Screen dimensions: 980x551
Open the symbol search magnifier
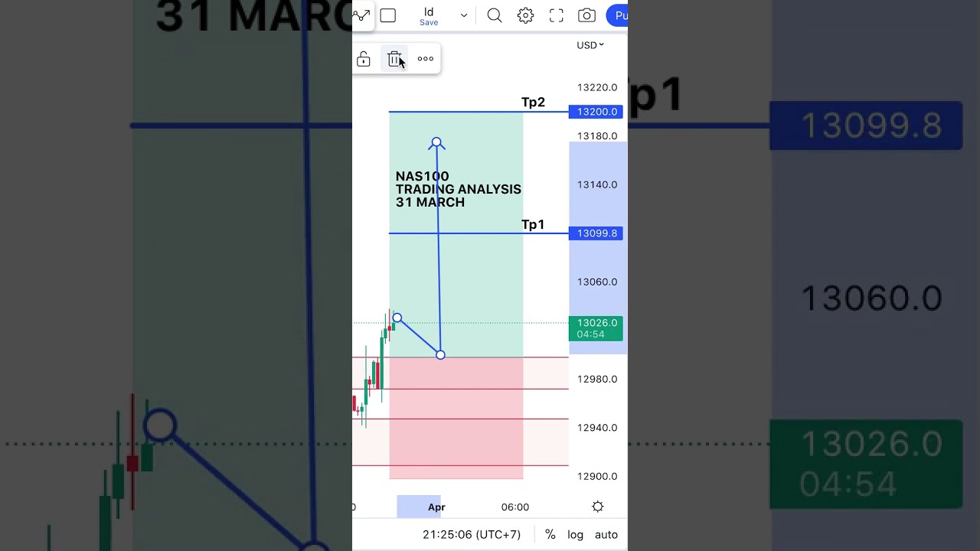tap(495, 15)
